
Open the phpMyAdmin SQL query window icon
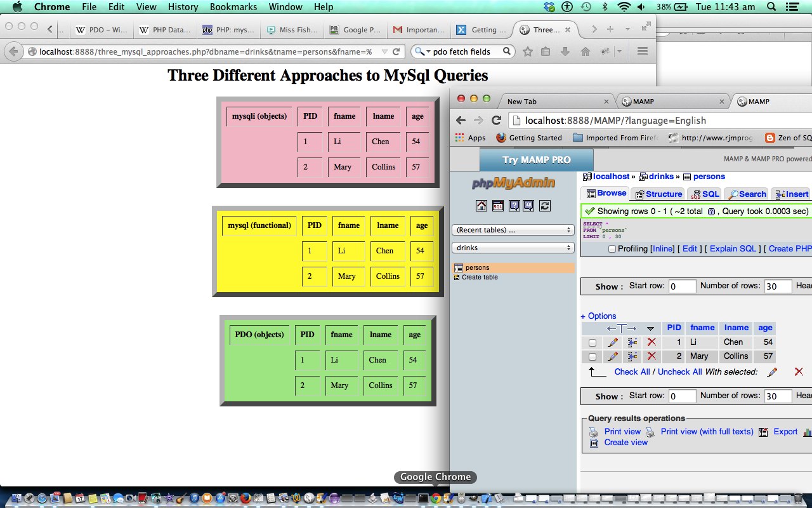[x=498, y=206]
